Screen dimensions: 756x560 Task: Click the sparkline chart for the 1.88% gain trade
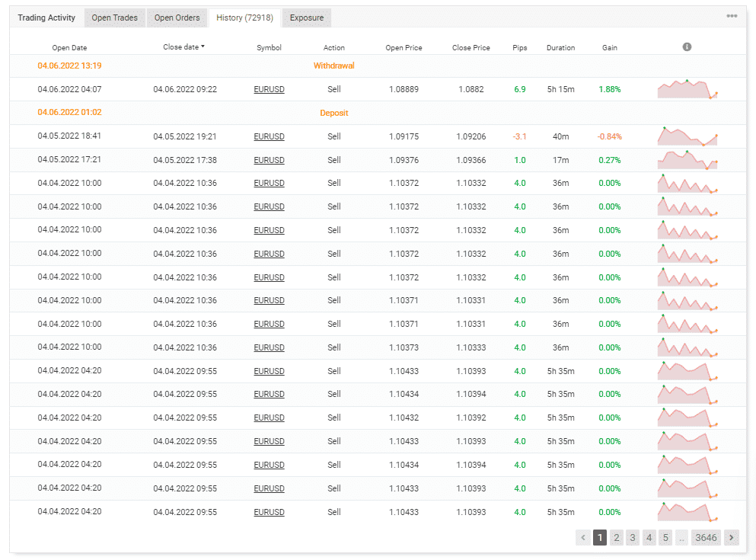point(687,89)
